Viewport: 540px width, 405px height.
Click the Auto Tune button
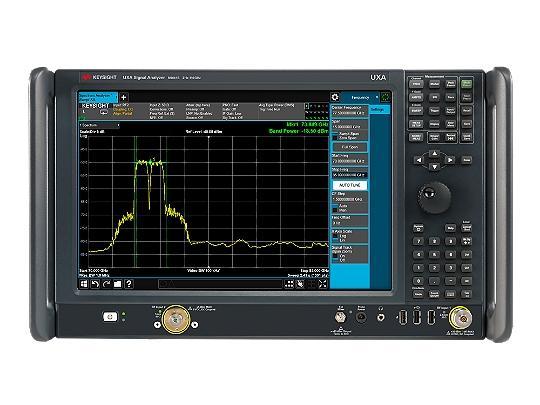[x=350, y=185]
